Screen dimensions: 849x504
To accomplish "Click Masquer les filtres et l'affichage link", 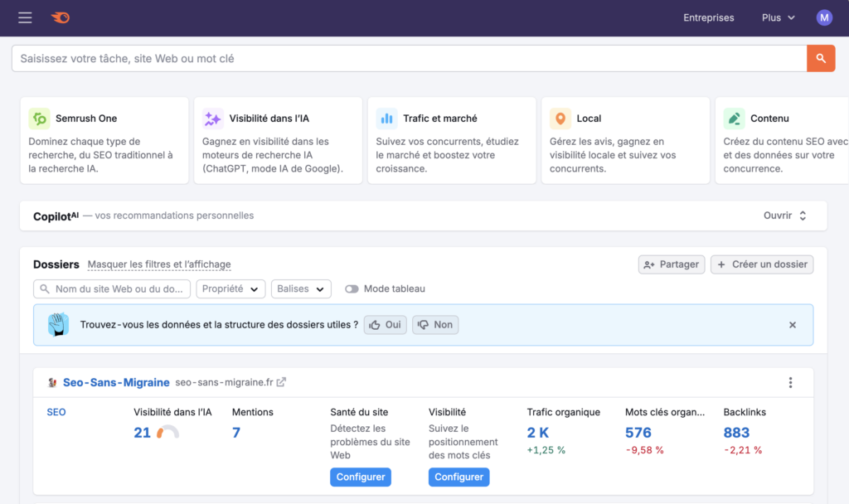I will pyautogui.click(x=159, y=264).
